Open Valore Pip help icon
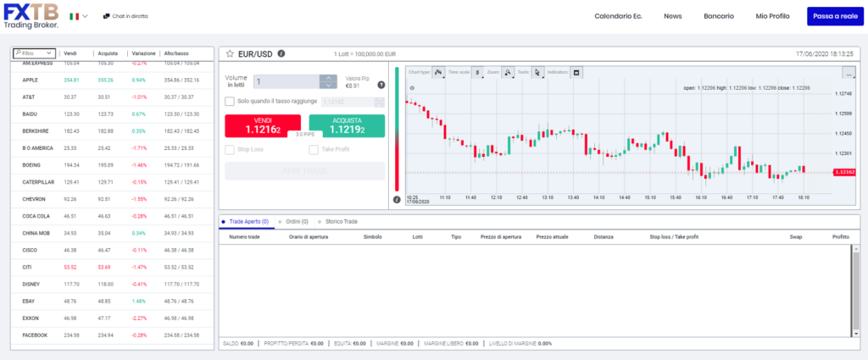This screenshot has width=868, height=360. [381, 86]
